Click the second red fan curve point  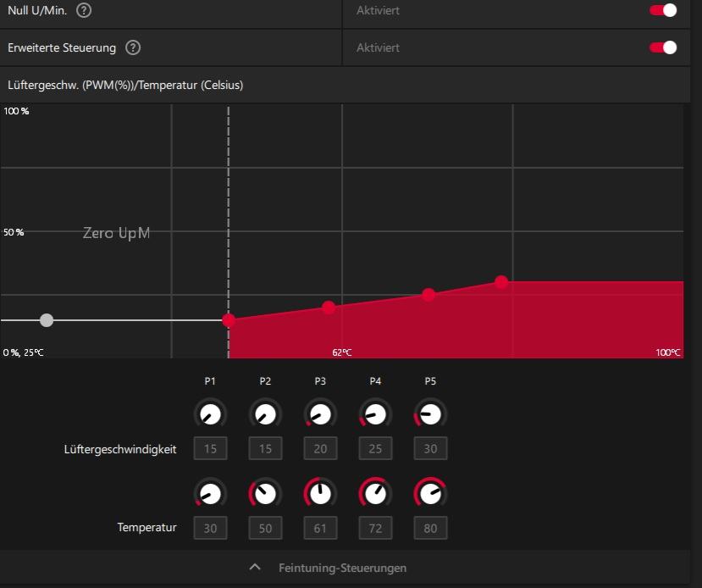(x=329, y=308)
